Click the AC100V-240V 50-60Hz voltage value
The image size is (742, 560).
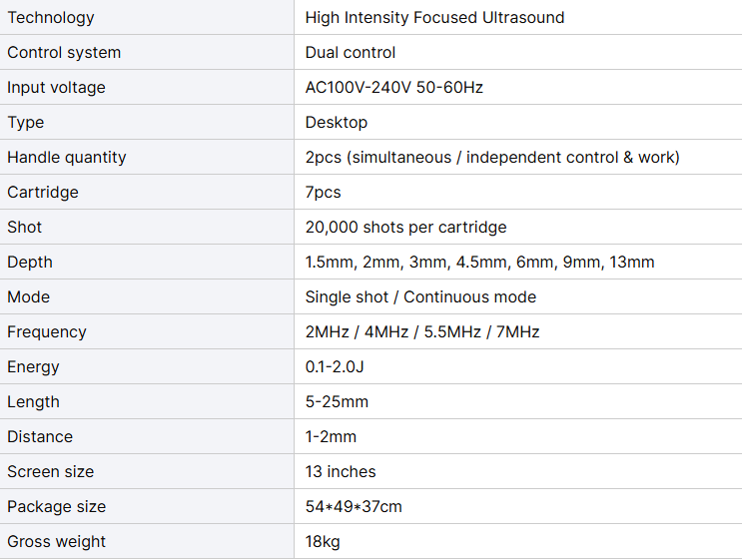pos(393,87)
